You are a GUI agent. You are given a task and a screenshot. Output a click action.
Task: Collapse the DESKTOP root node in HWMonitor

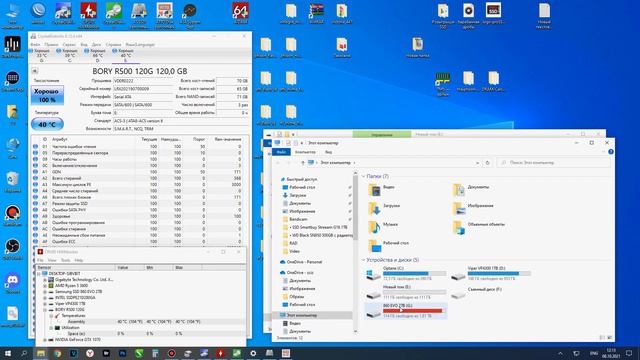point(39,273)
